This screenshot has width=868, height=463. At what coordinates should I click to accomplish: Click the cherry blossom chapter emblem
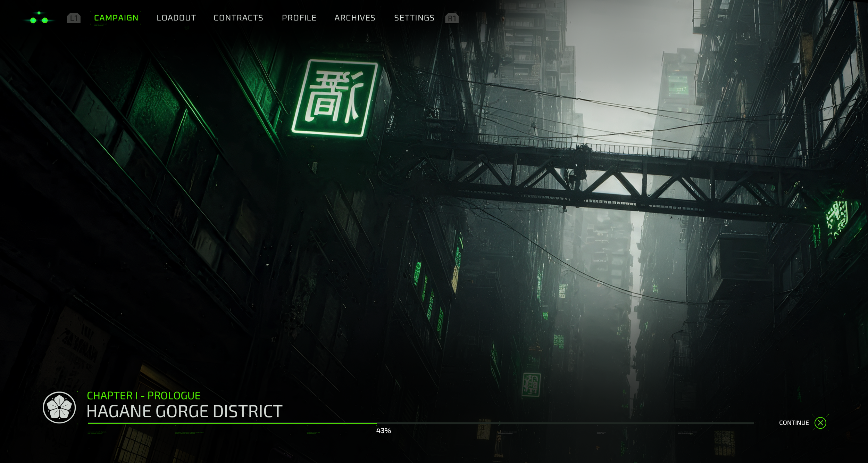pyautogui.click(x=59, y=407)
